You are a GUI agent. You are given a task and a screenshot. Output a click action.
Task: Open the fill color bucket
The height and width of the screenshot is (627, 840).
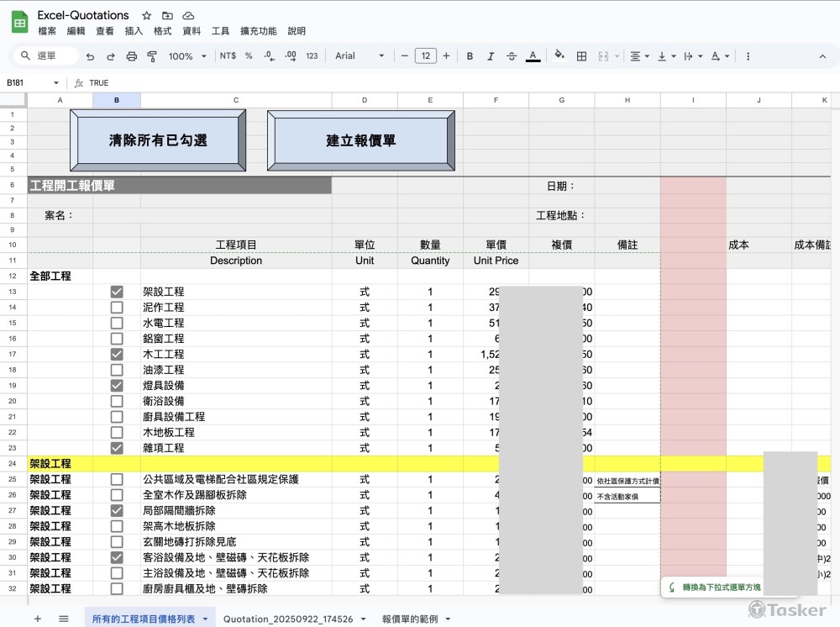point(559,56)
